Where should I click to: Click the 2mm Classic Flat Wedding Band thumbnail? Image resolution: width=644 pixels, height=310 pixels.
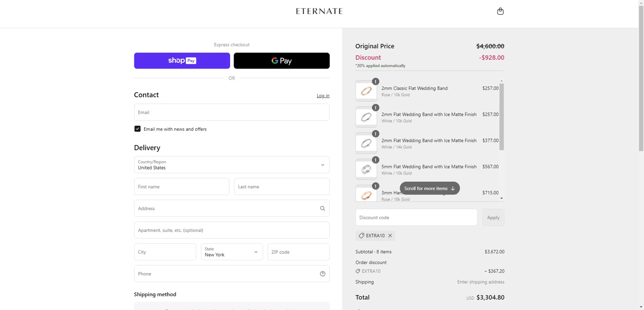[x=366, y=91]
